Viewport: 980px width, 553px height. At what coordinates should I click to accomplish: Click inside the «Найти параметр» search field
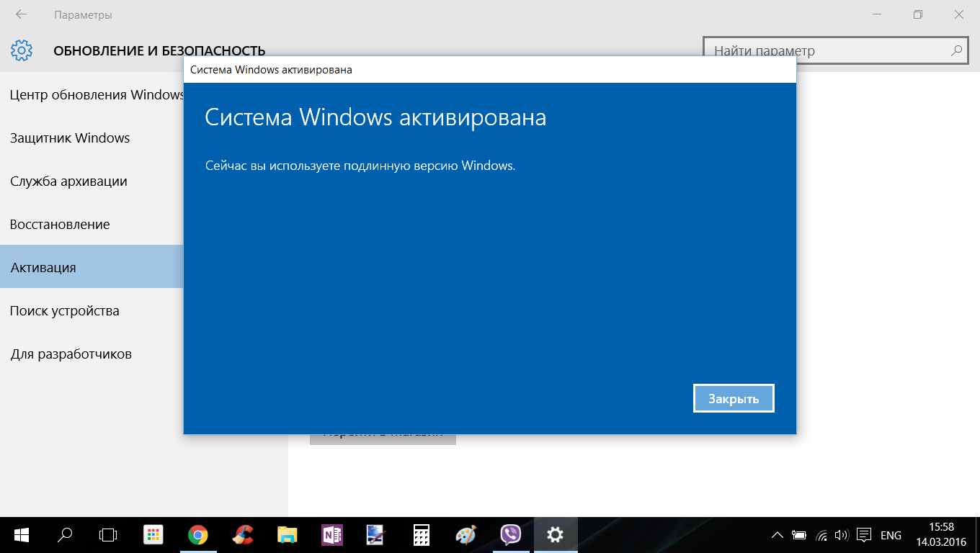[836, 50]
